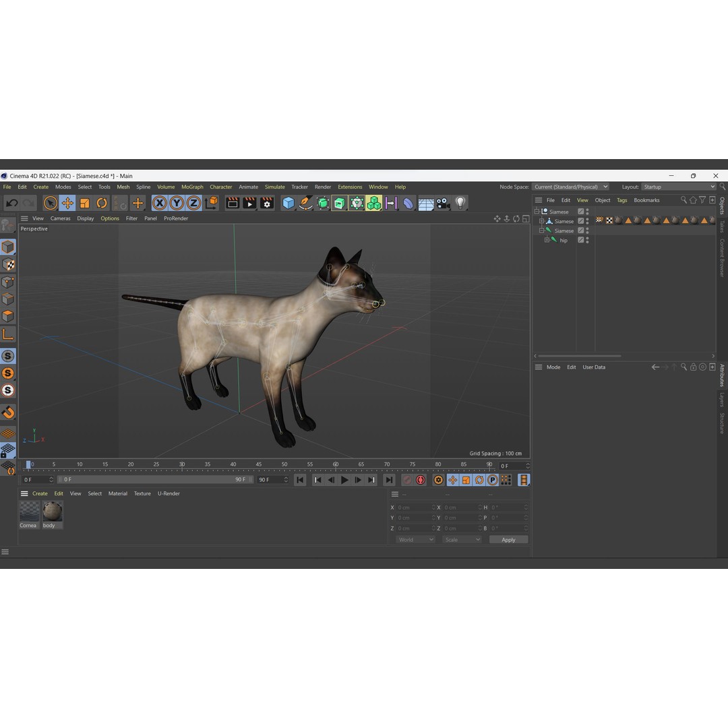Screen dimensions: 728x728
Task: Open viewport Cameras menu
Action: coord(61,218)
